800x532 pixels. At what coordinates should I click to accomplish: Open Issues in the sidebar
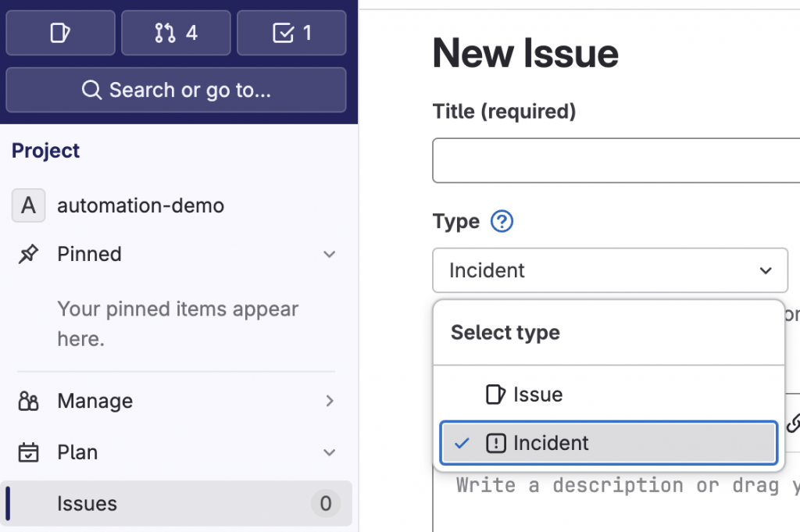coord(87,504)
